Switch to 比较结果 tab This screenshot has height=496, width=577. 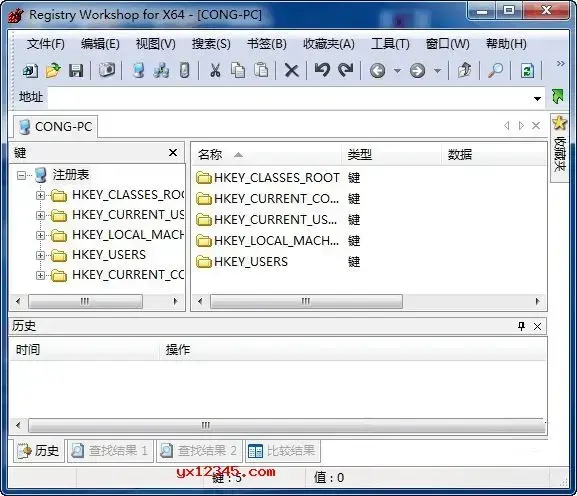point(282,451)
